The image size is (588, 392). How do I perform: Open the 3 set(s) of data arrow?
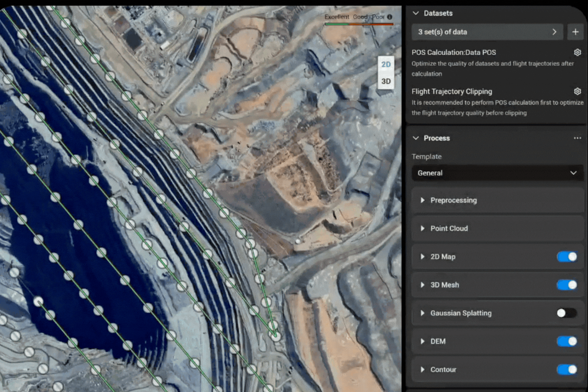pyautogui.click(x=554, y=32)
